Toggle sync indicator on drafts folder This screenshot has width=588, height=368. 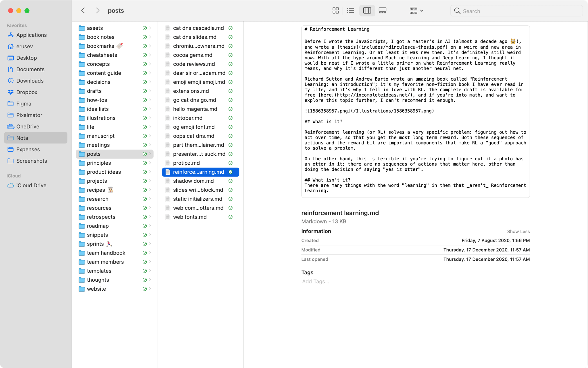point(144,91)
